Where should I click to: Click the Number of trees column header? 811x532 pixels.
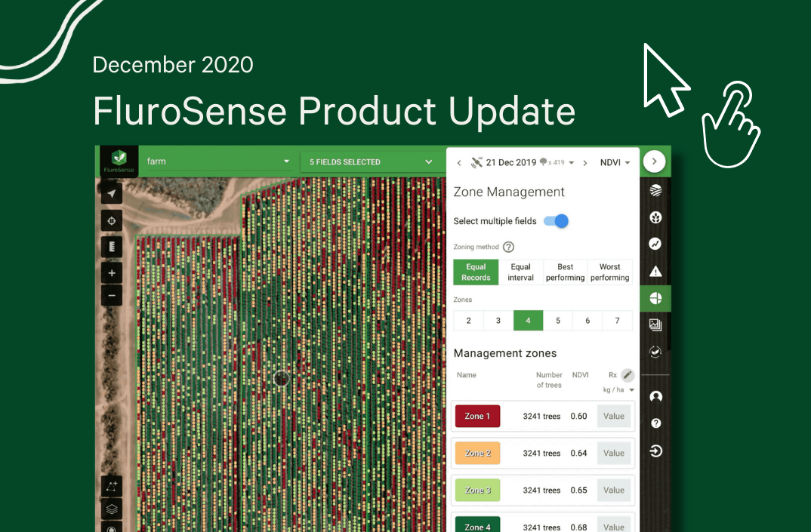pyautogui.click(x=549, y=380)
